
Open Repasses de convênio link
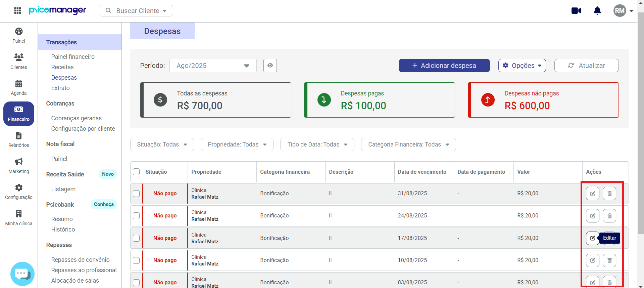pos(81,260)
